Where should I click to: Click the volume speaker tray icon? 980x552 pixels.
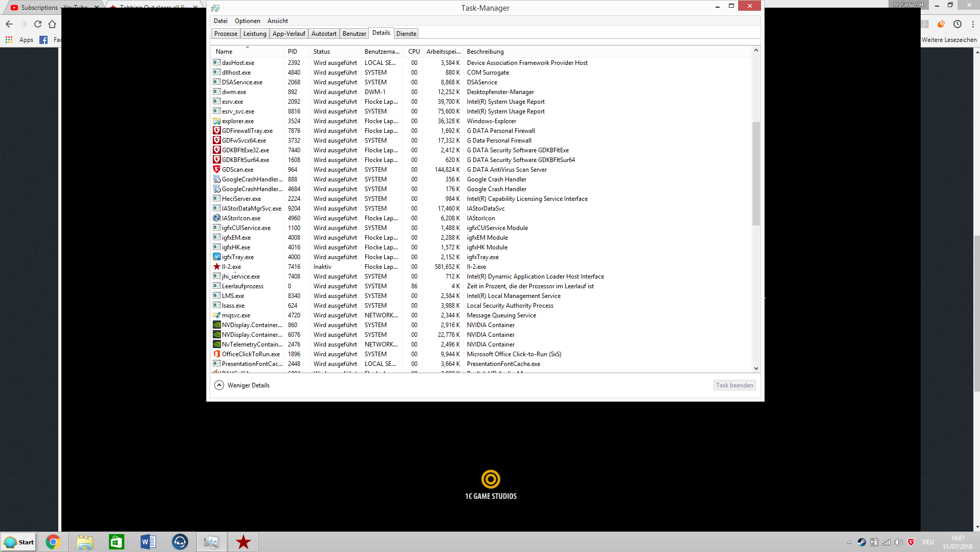coord(899,542)
